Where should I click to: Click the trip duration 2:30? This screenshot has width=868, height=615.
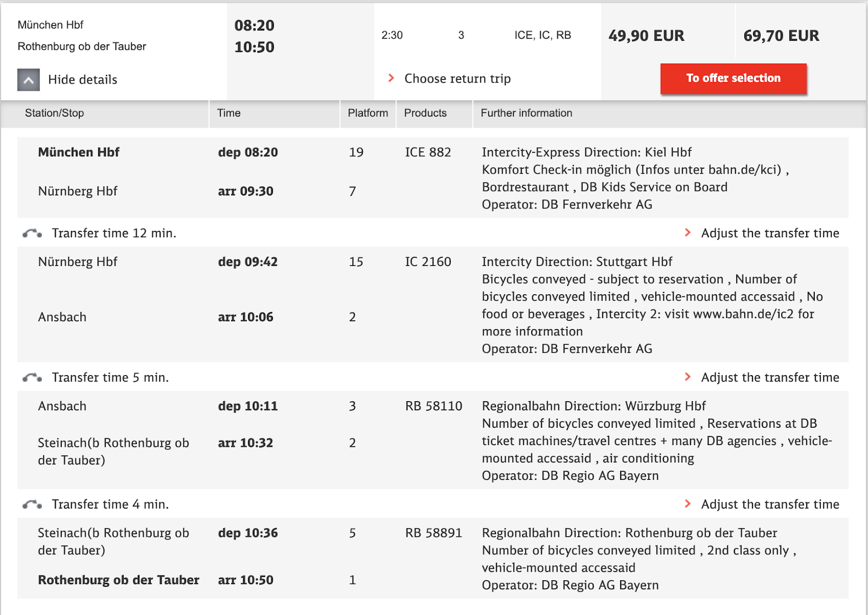coord(392,35)
